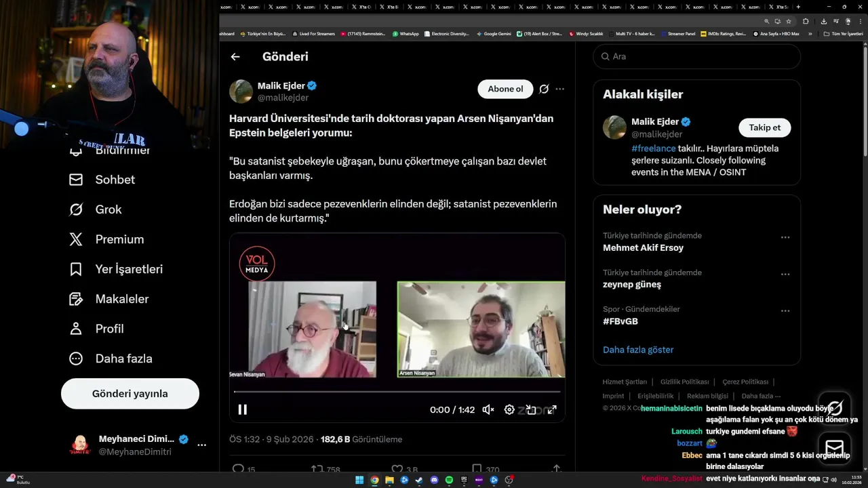868x488 pixels.
Task: Open video settings gear
Action: pos(509,409)
